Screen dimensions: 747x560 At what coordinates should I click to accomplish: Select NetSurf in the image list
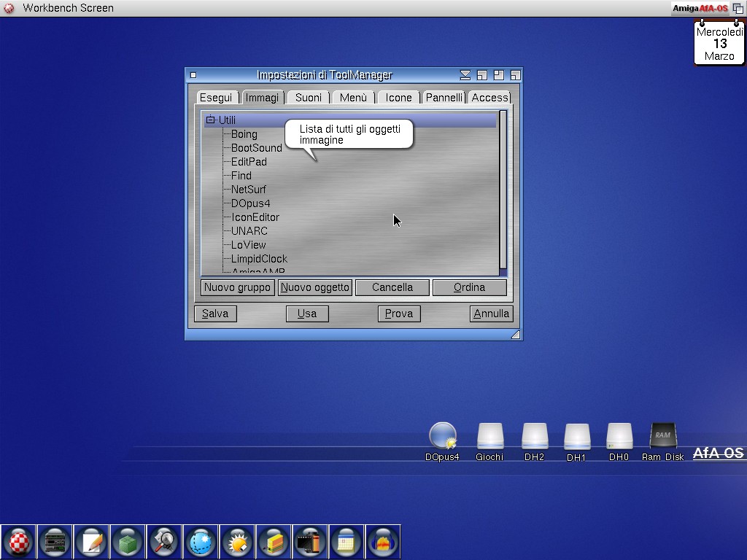[248, 190]
